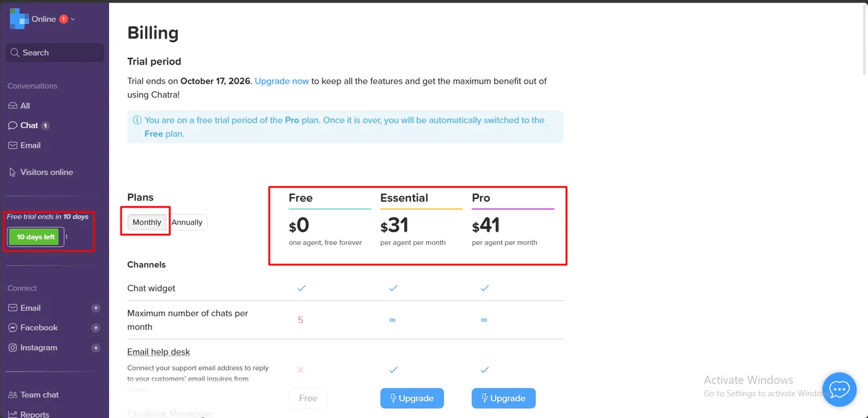868x418 pixels.
Task: Click the infinity symbol under Pro
Action: (x=484, y=320)
